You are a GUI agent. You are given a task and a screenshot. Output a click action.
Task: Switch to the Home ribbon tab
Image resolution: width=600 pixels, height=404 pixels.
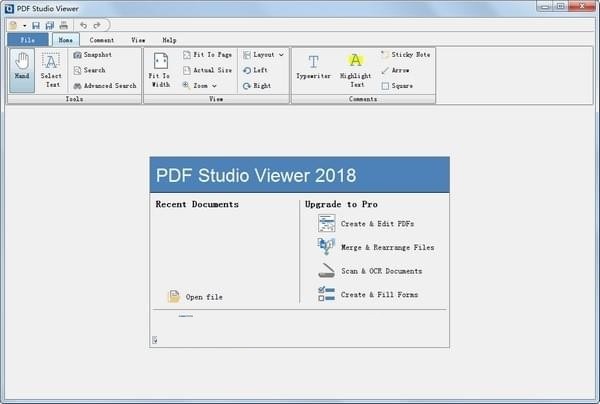[x=65, y=40]
